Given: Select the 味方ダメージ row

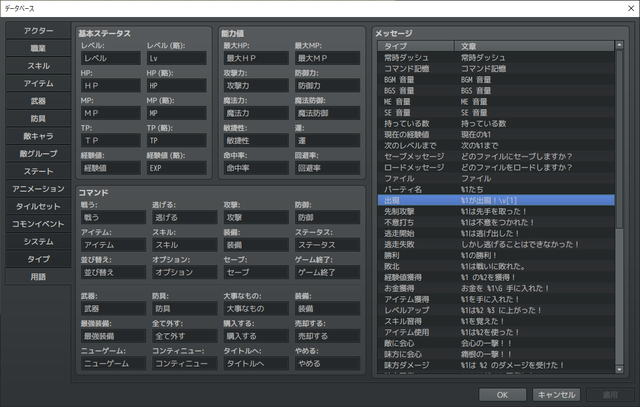Looking at the screenshot, I should point(496,365).
